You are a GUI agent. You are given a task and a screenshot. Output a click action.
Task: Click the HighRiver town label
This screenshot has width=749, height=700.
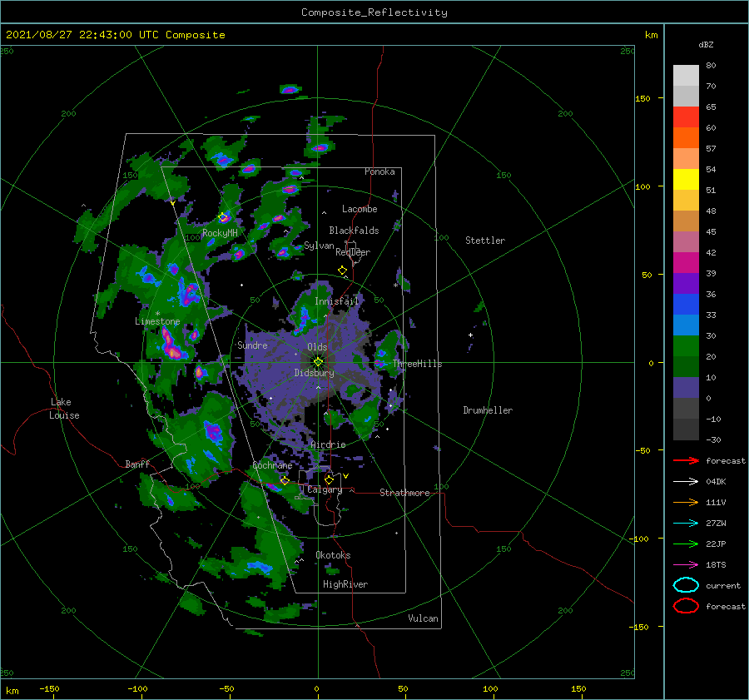[345, 584]
